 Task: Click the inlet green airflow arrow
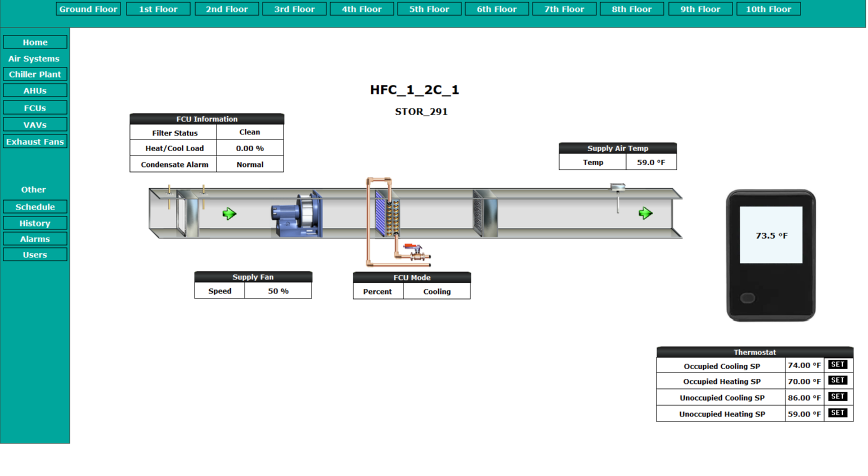tap(229, 214)
